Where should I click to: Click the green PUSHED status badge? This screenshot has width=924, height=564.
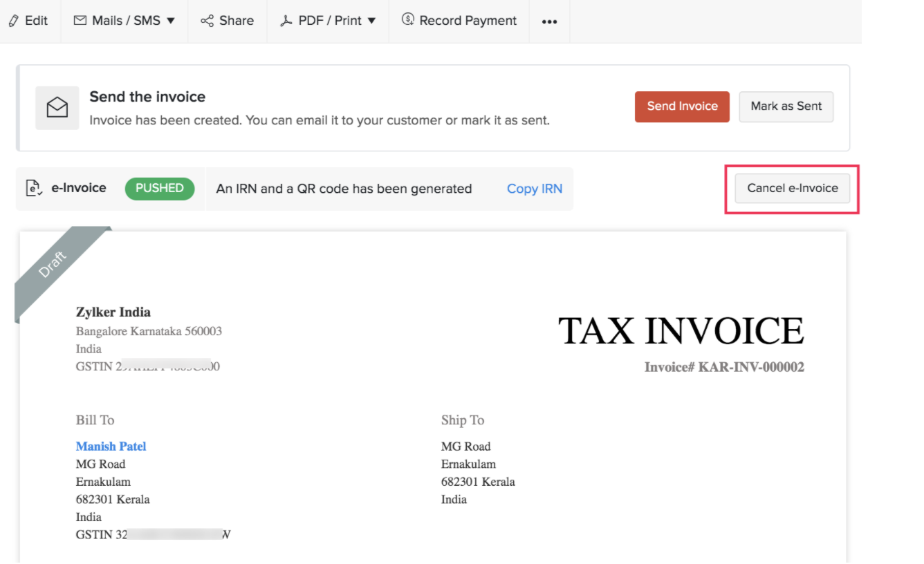(x=160, y=188)
